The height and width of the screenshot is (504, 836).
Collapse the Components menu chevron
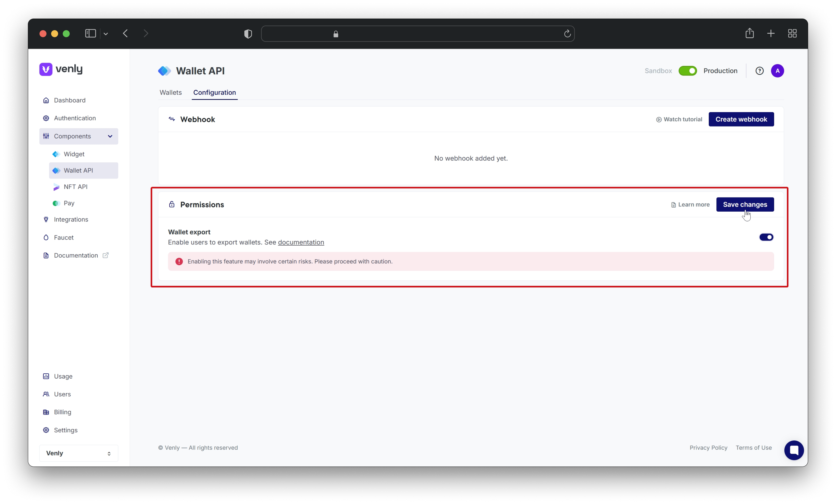pos(110,136)
